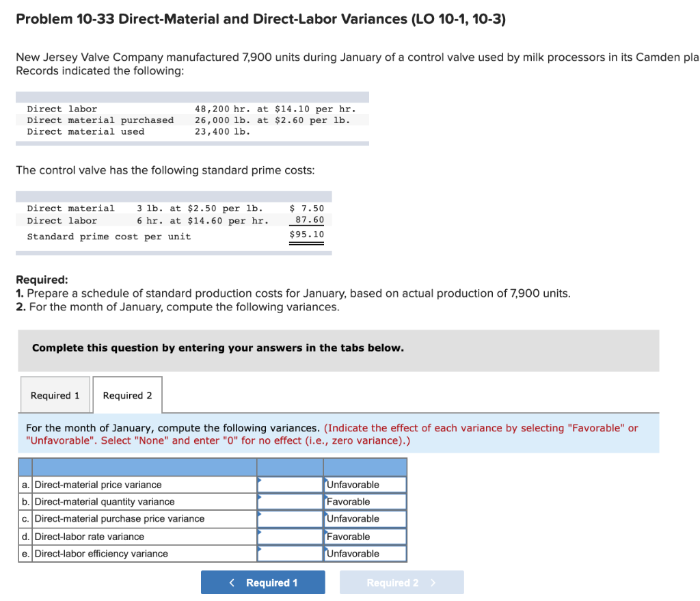Select the 'Direct-labor efficiency variance' row label
The width and height of the screenshot is (700, 601).
[101, 553]
